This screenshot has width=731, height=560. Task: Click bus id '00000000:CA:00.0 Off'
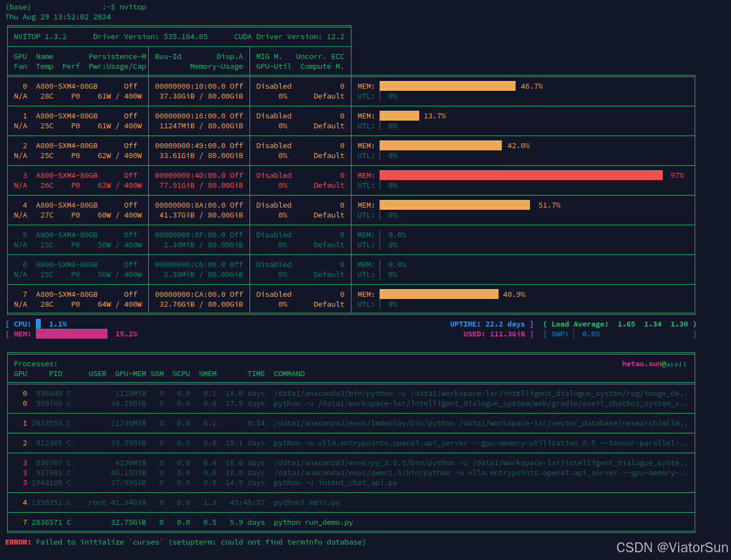tap(199, 295)
